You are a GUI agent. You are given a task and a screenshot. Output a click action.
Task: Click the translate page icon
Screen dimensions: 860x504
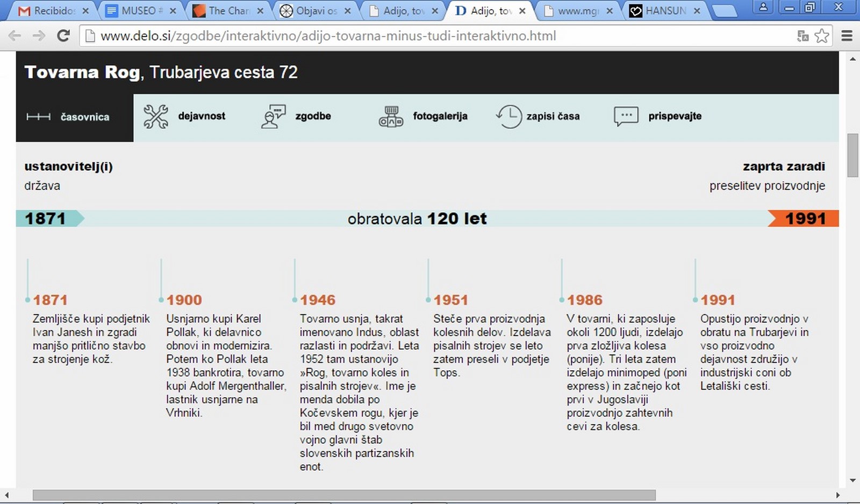[803, 36]
